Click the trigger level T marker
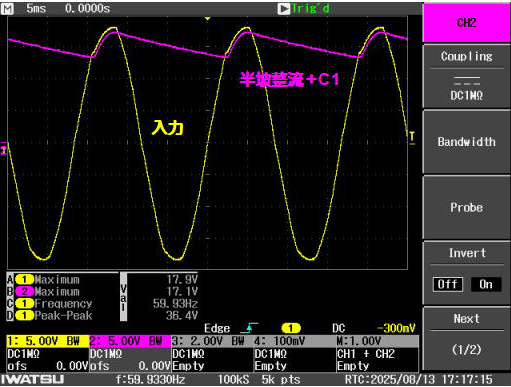Screen dimensions: 511x387 [x=412, y=137]
